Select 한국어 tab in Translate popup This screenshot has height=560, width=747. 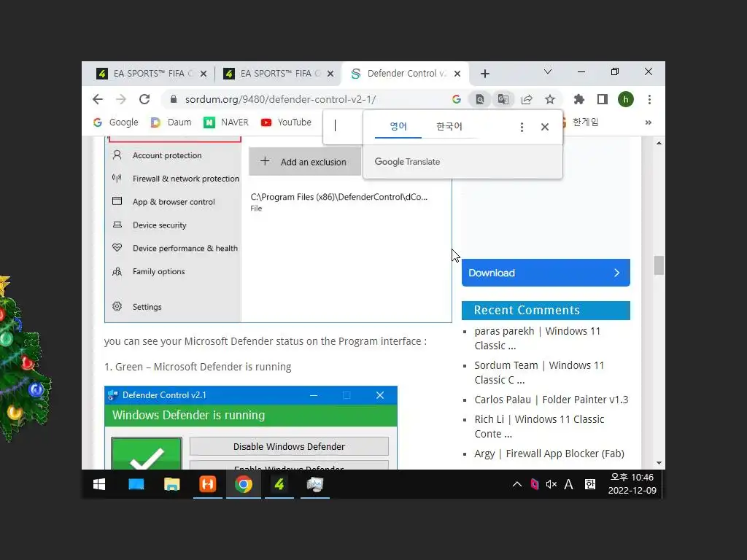[449, 126]
